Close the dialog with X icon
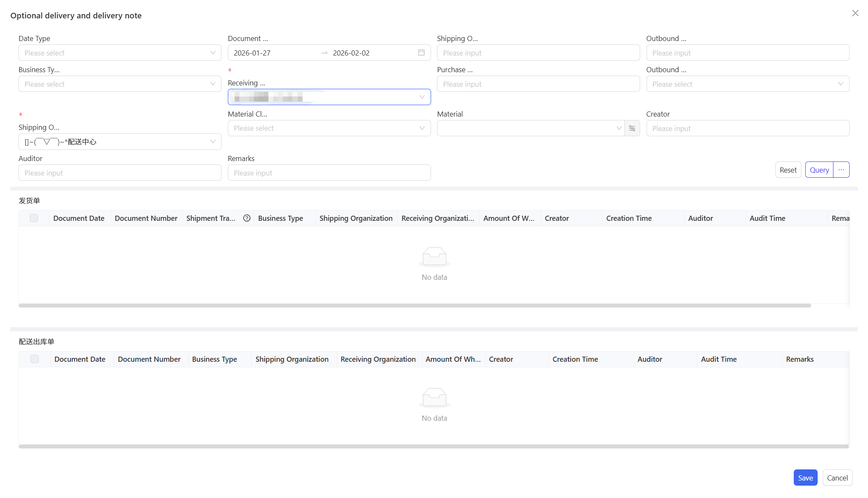Image resolution: width=868 pixels, height=498 pixels. pyautogui.click(x=855, y=13)
